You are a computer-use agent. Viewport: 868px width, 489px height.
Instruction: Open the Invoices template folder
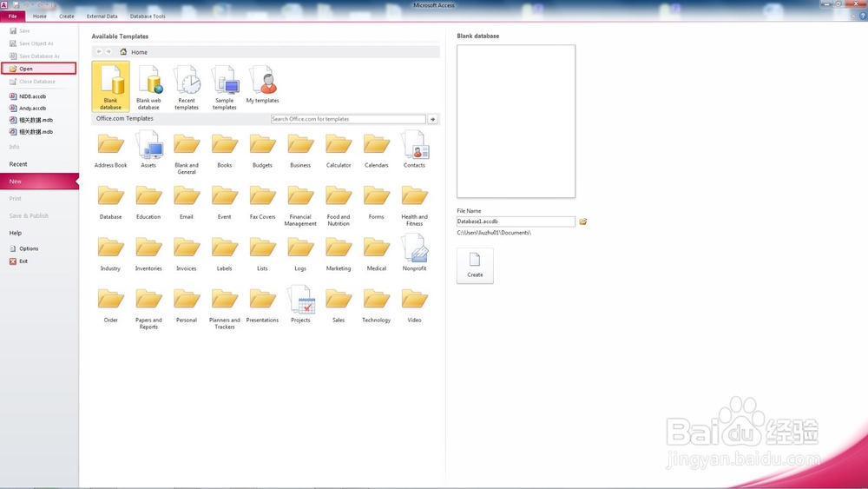(187, 253)
